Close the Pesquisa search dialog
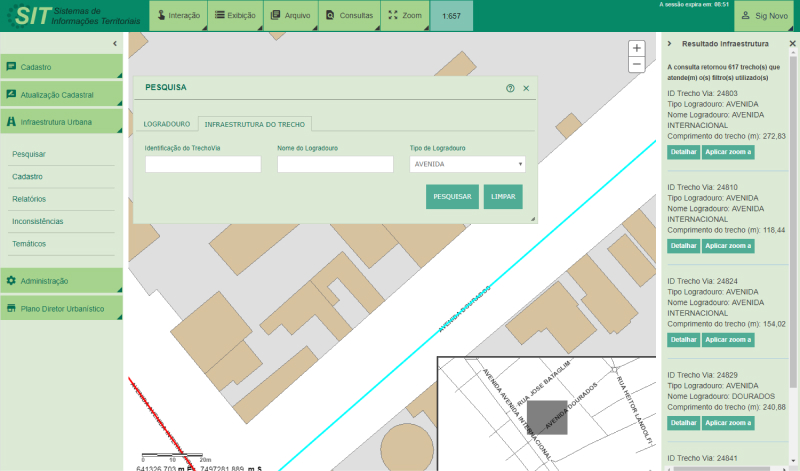Viewport: 800px width, 471px height. point(526,88)
